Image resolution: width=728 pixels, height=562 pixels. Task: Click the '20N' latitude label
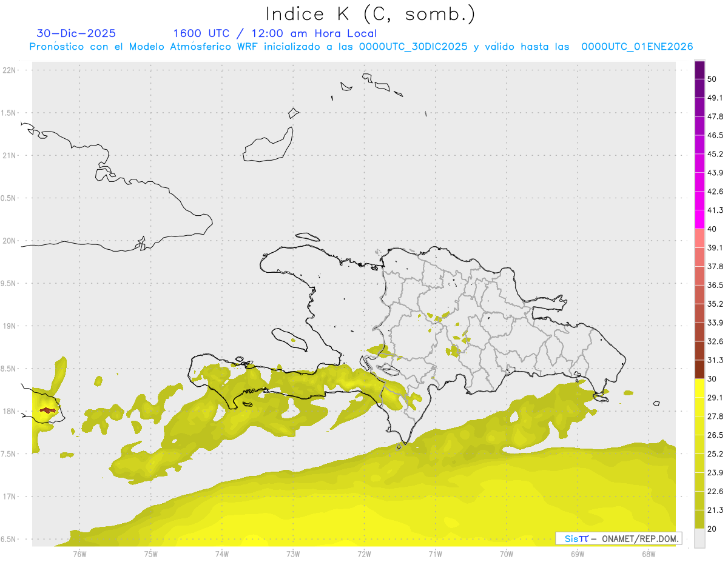pos(10,241)
